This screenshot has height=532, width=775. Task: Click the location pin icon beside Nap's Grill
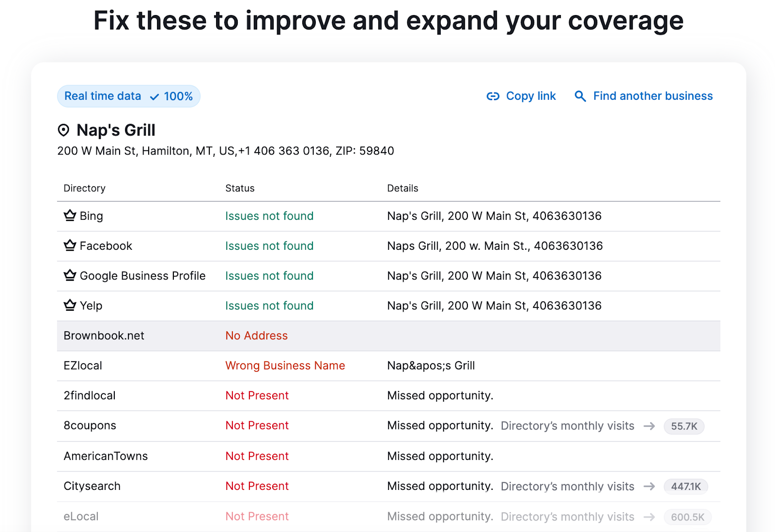pos(63,130)
